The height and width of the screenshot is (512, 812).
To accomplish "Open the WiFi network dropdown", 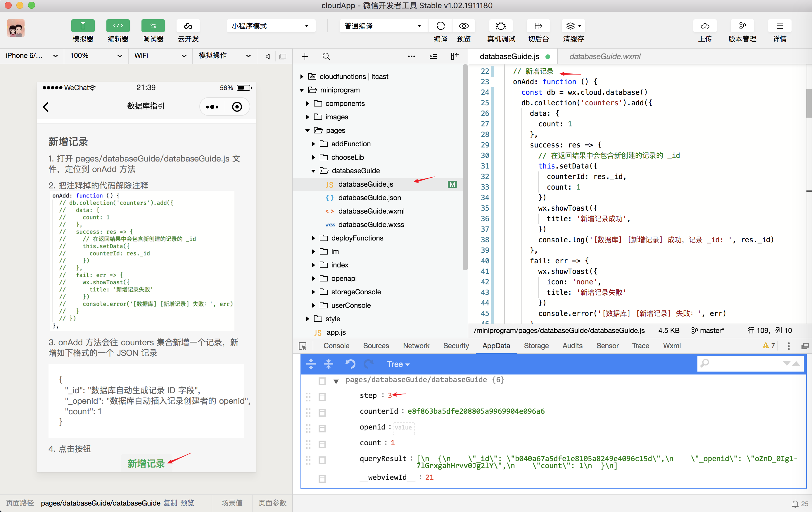I will coord(160,56).
